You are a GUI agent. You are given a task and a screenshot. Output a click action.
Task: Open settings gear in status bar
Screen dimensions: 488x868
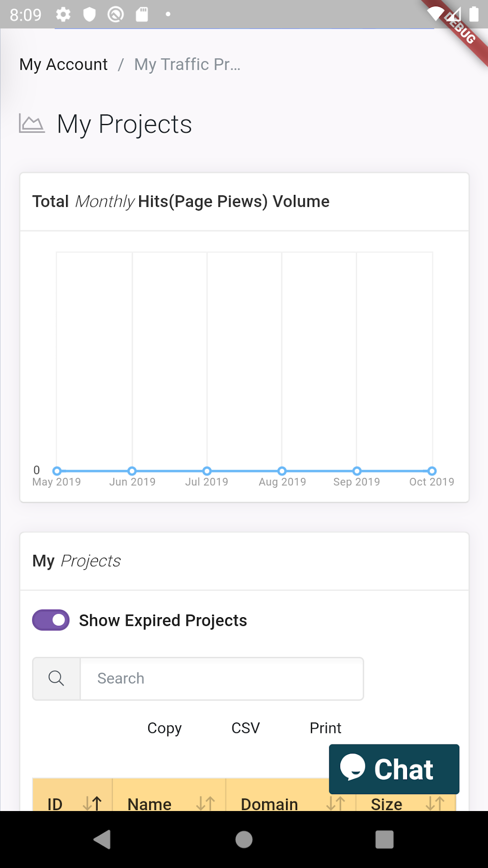[x=63, y=14]
